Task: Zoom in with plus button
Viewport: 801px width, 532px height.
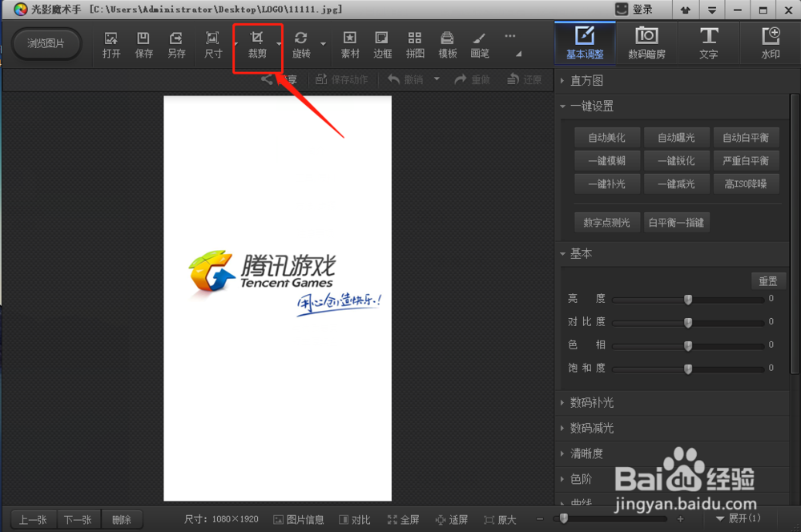Action: pos(680,518)
